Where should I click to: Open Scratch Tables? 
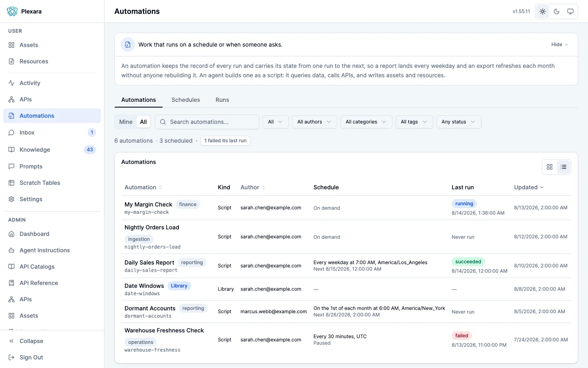click(x=52, y=183)
